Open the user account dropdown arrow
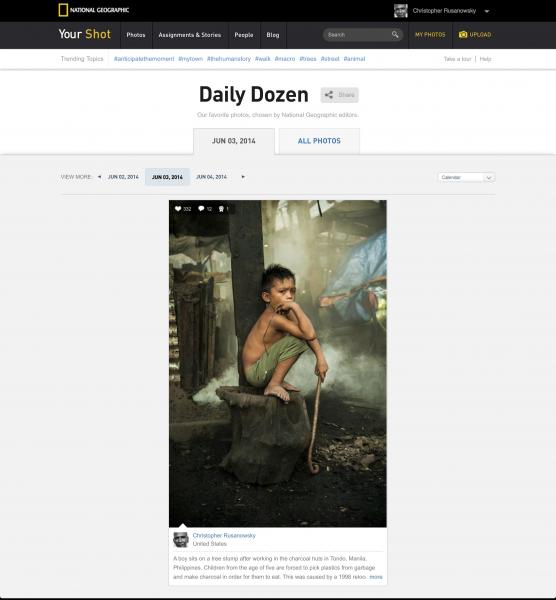The width and height of the screenshot is (556, 600). tap(487, 11)
